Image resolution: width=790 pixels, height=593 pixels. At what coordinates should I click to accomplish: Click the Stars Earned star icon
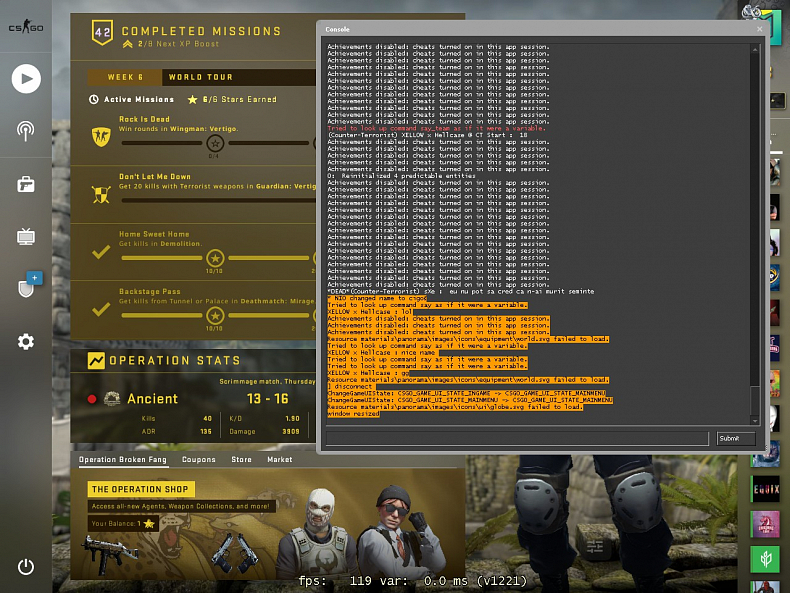pos(192,99)
